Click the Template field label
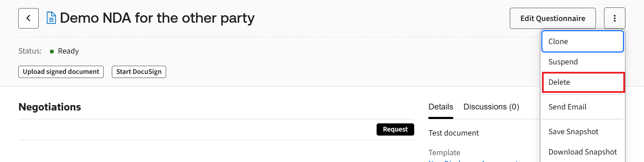644x162 pixels. 444,153
